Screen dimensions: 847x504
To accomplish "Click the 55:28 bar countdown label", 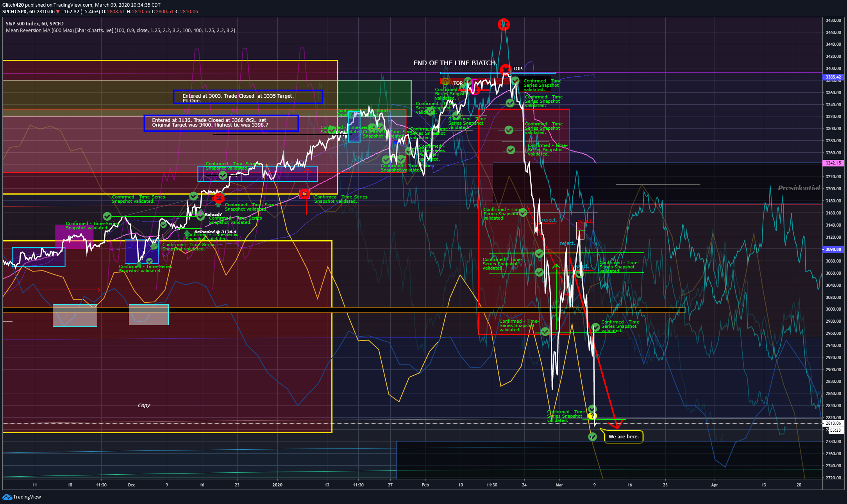I will (x=836, y=430).
